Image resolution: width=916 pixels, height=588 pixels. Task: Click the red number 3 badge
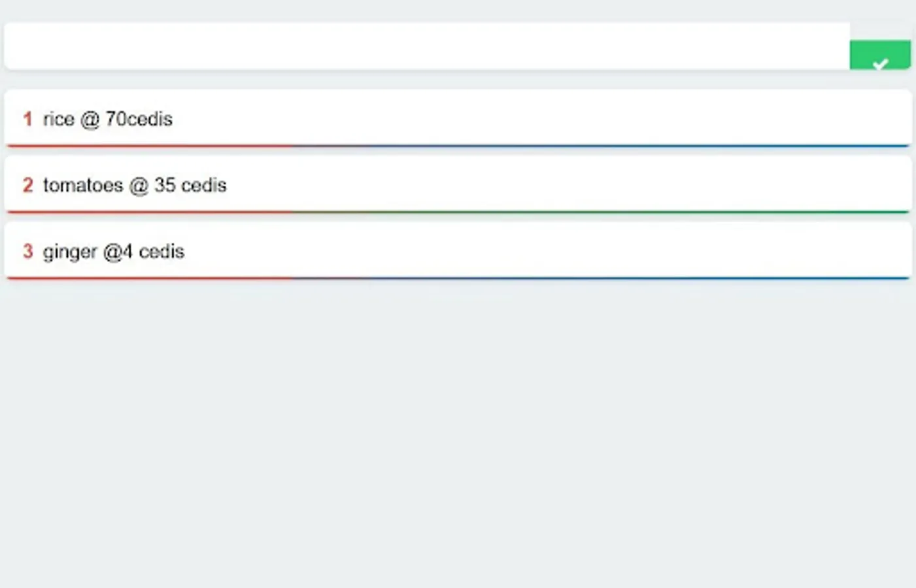click(27, 252)
